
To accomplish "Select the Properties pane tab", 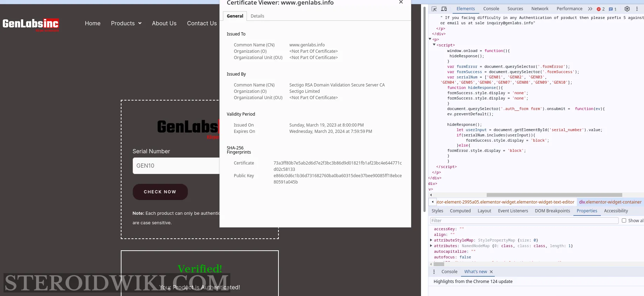I will pyautogui.click(x=587, y=211).
